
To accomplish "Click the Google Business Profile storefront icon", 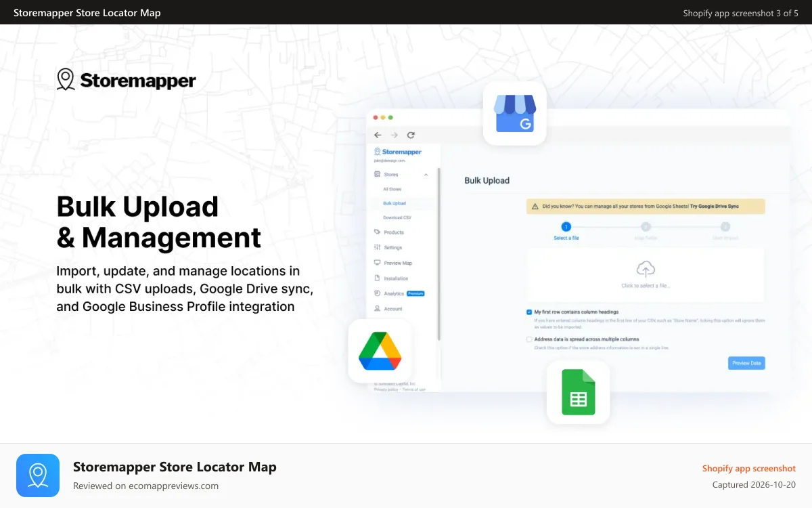I will point(515,113).
